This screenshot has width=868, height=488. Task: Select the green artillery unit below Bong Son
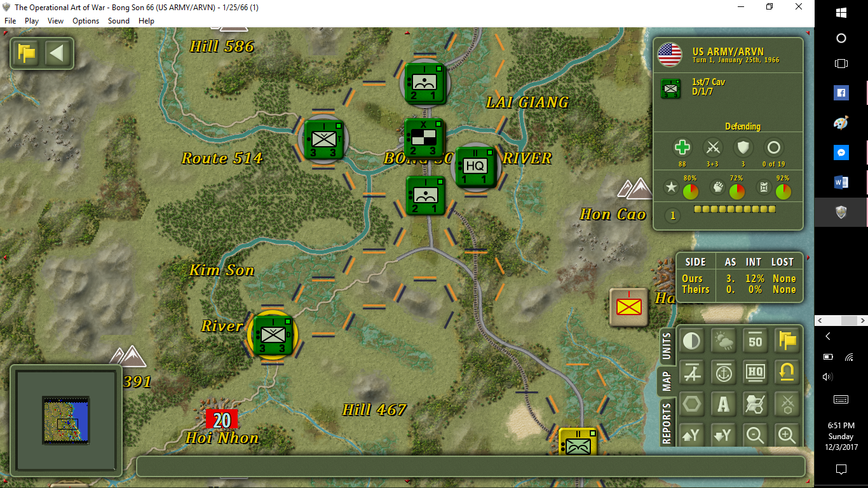pos(425,196)
